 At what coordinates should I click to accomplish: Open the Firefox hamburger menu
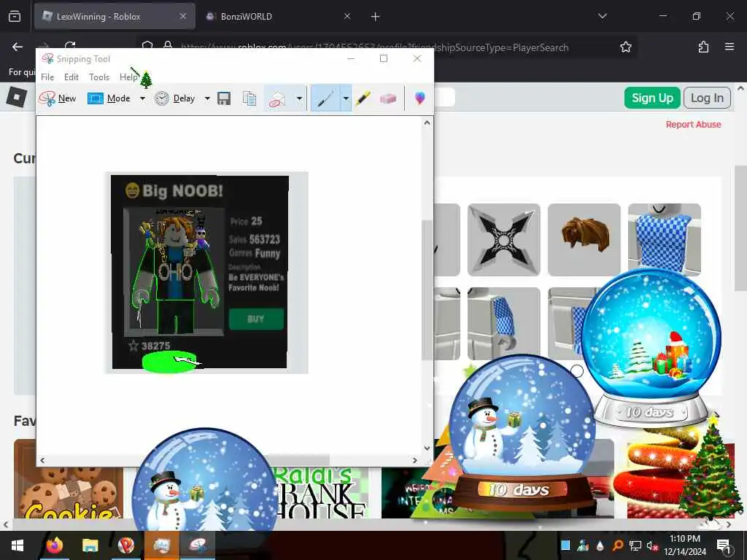[x=729, y=47]
